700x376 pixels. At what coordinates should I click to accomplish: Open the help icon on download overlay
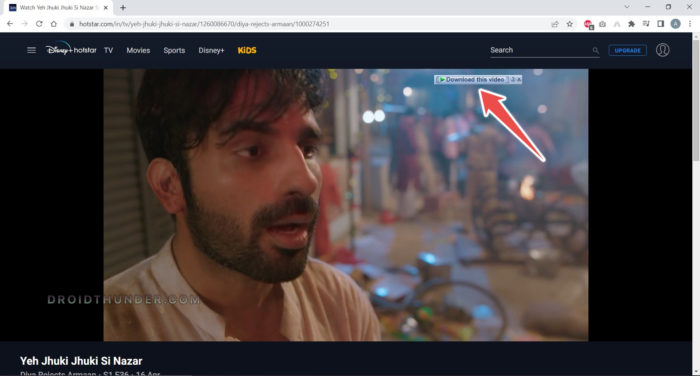click(x=513, y=79)
